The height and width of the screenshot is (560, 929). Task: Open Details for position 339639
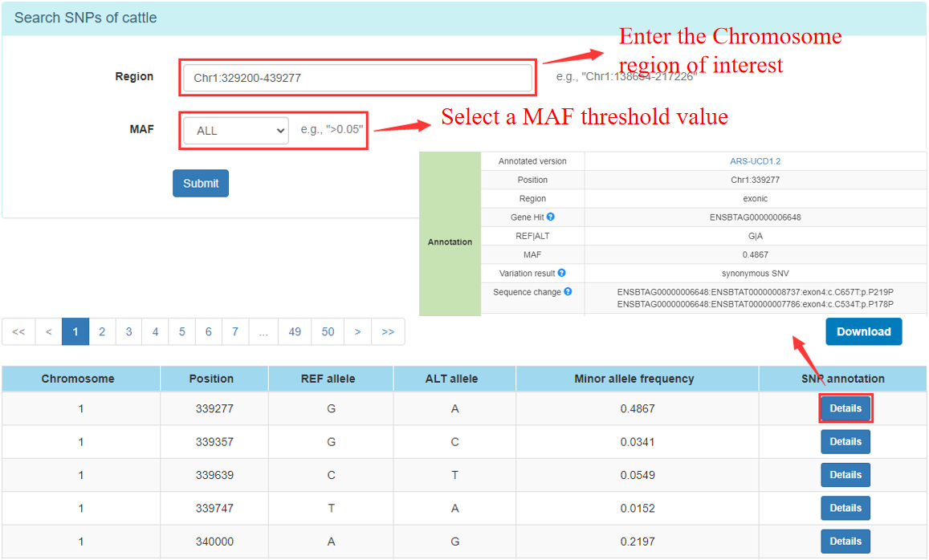pos(845,475)
